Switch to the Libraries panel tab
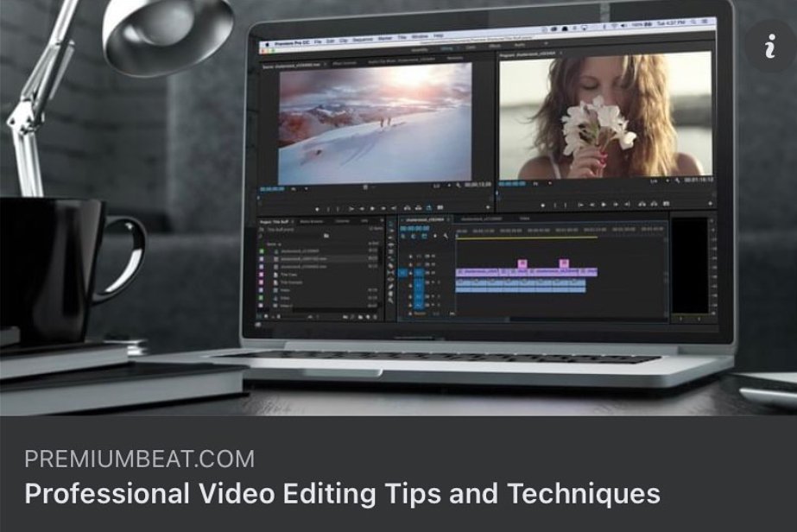Viewport: 797px width, 532px height. click(342, 221)
